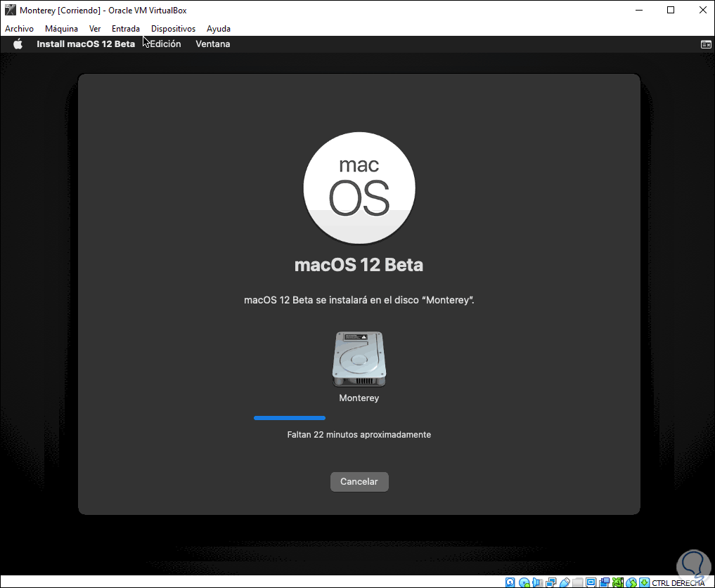715x588 pixels.
Task: Click the shared folders status icon
Action: (x=578, y=582)
